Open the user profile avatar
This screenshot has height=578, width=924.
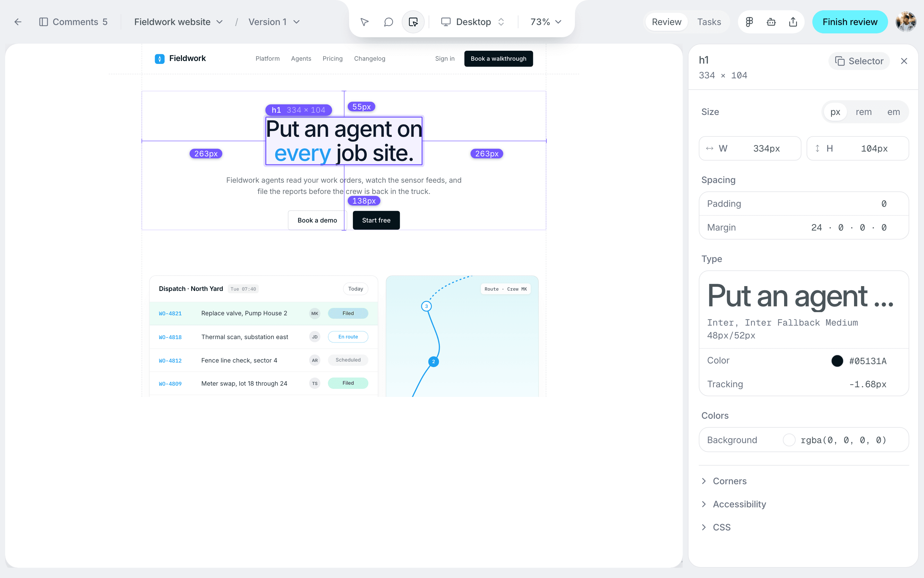coord(906,22)
